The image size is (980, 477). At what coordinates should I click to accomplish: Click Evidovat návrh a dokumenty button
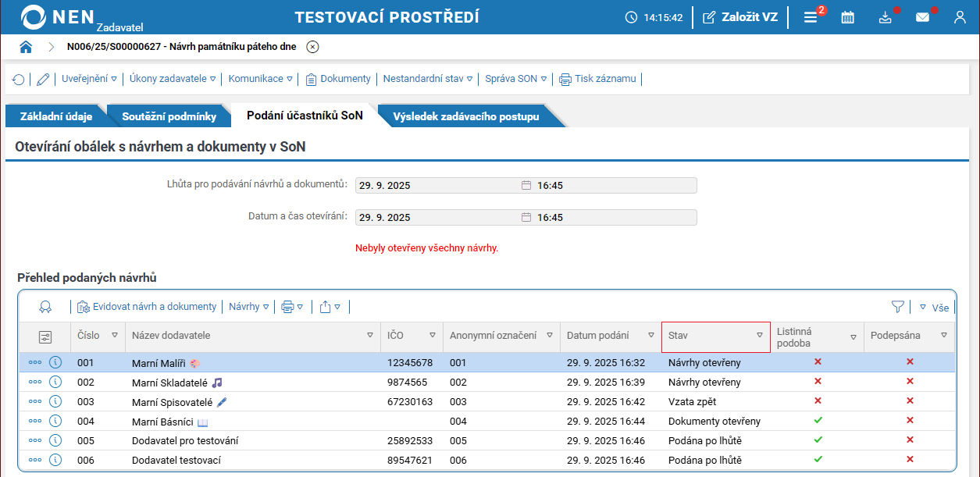[x=146, y=307]
